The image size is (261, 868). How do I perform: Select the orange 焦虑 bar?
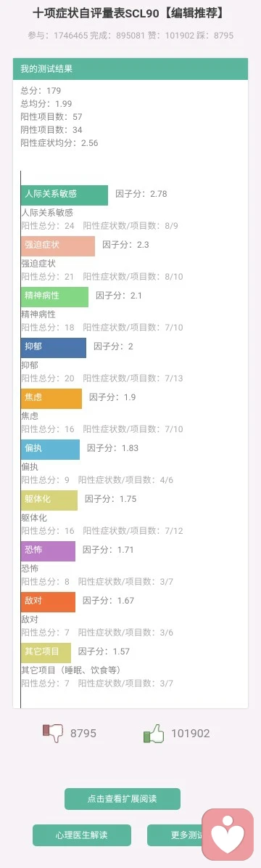(51, 399)
